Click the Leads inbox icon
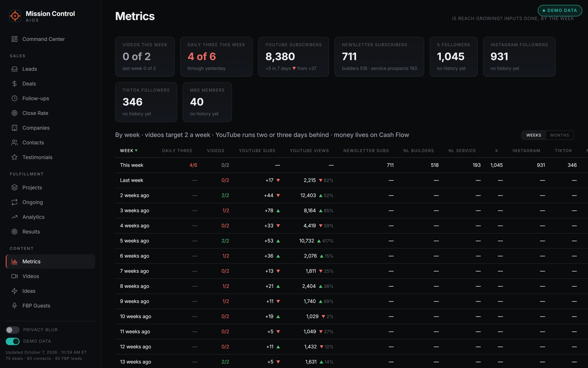The height and width of the screenshot is (368, 588). pos(14,69)
